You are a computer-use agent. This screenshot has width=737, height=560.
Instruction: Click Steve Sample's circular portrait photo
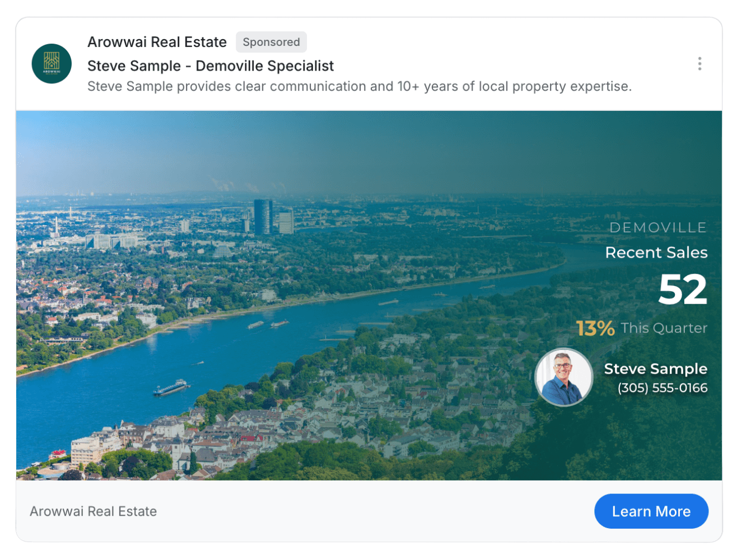pyautogui.click(x=564, y=377)
